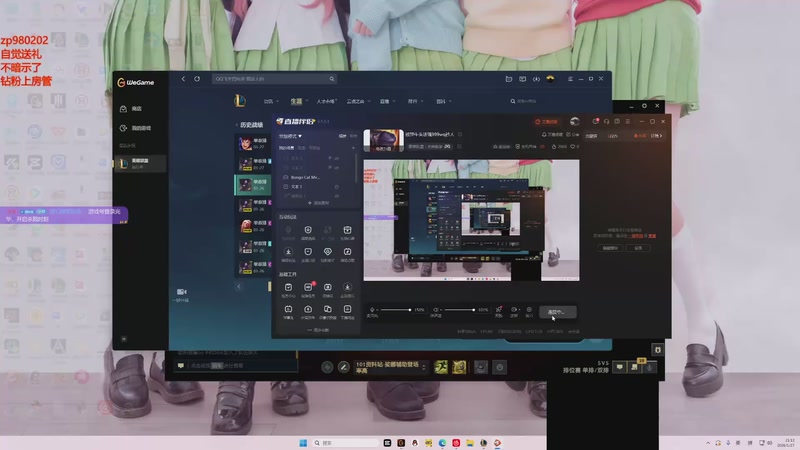Image resolution: width=800 pixels, height=450 pixels.
Task: Open the 直播伴侣 profile avatar
Action: coord(574,121)
